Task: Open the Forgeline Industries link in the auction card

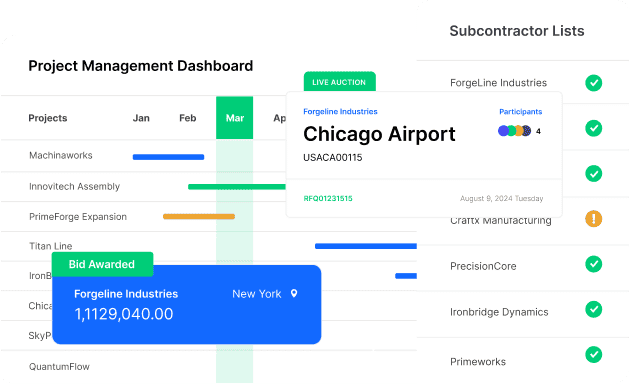Action: (x=340, y=112)
